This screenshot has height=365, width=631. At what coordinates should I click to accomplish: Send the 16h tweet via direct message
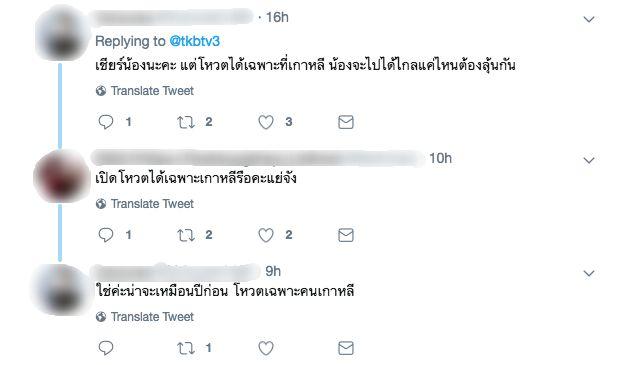click(x=346, y=122)
